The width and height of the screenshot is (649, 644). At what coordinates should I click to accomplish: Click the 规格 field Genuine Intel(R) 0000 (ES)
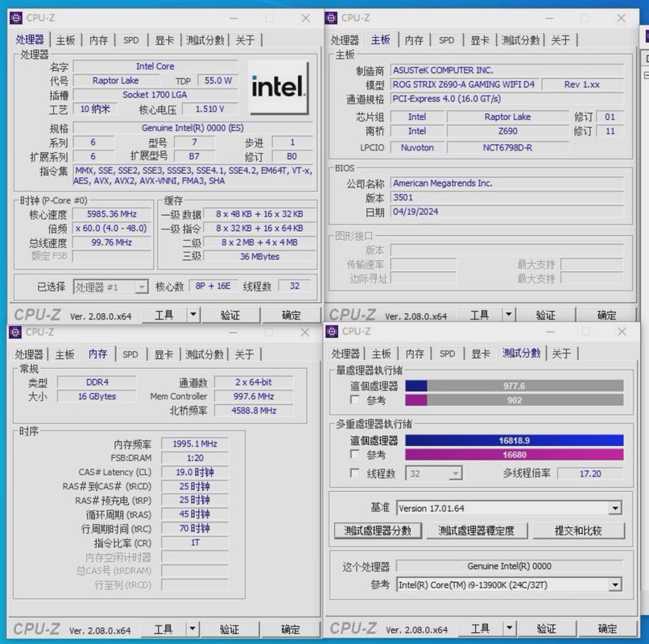pos(193,128)
